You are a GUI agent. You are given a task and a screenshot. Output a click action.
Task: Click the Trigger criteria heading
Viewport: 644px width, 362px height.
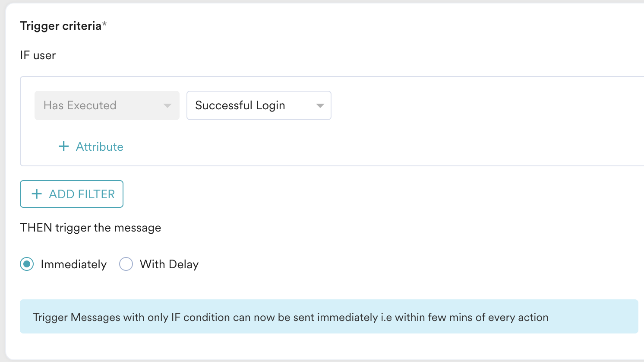60,26
